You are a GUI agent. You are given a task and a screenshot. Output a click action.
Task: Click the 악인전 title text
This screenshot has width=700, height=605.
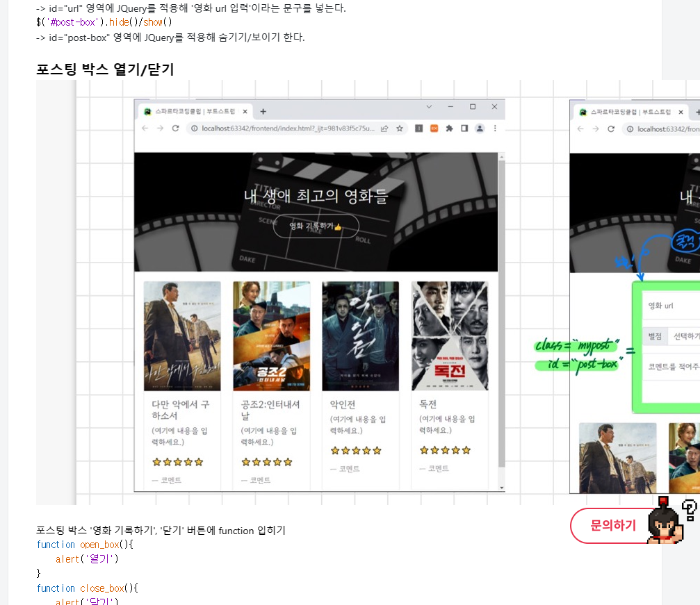tap(343, 404)
